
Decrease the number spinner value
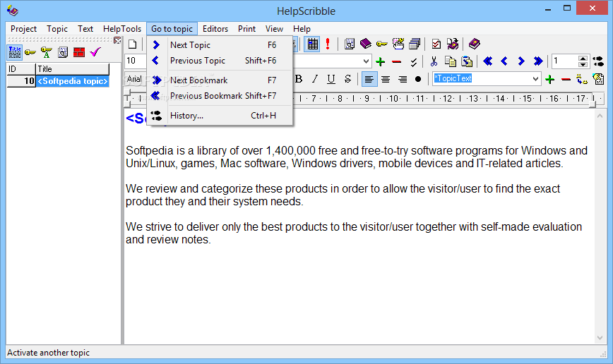[583, 64]
